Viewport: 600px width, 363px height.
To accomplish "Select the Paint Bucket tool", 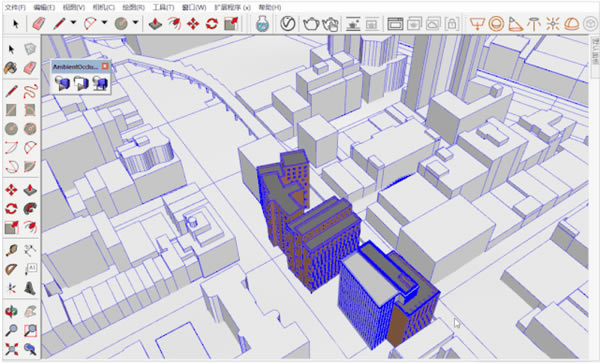I will pyautogui.click(x=11, y=68).
